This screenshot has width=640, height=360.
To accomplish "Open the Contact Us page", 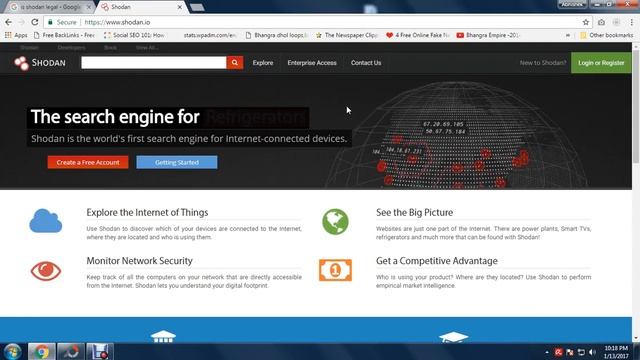I will coord(366,63).
